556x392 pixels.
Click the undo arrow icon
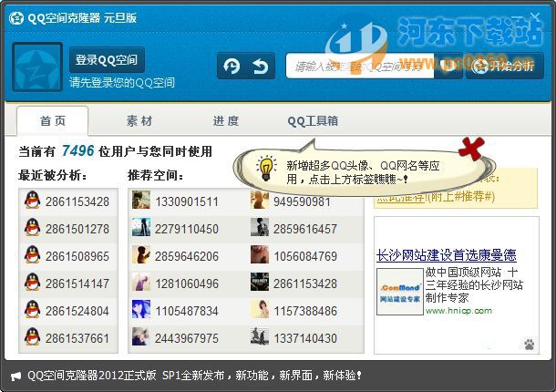pyautogui.click(x=261, y=67)
